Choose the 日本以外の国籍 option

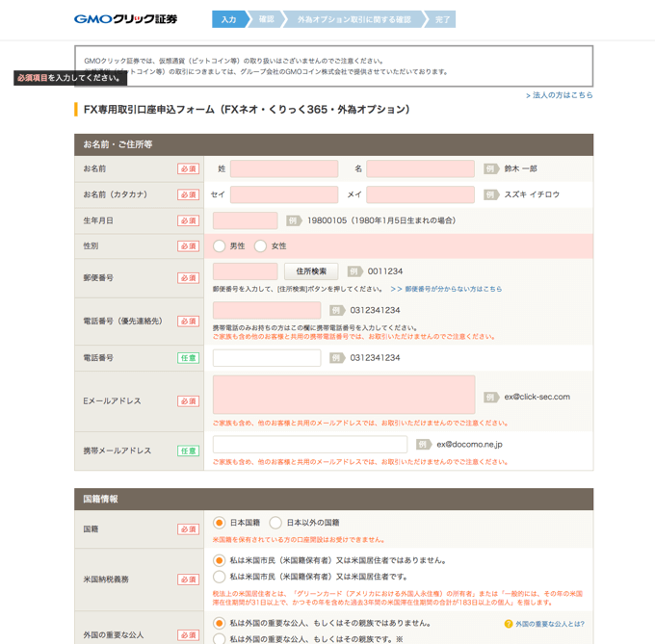275,523
